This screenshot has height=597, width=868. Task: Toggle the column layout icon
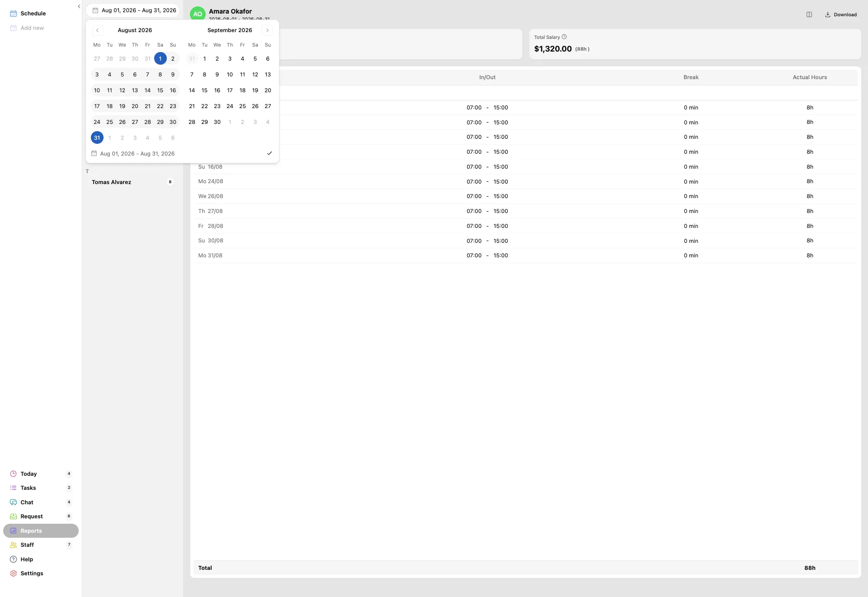click(x=809, y=14)
